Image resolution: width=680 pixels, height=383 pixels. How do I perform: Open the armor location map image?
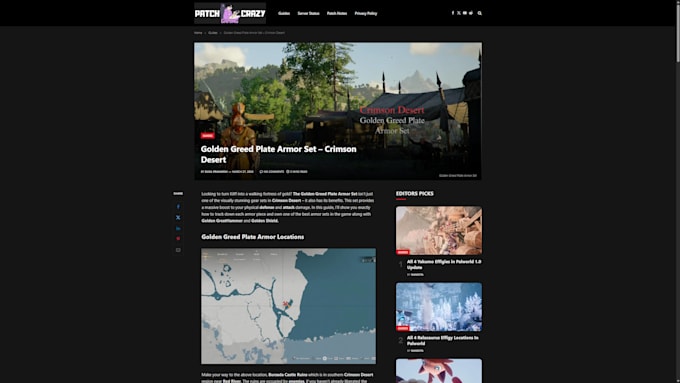pos(288,306)
